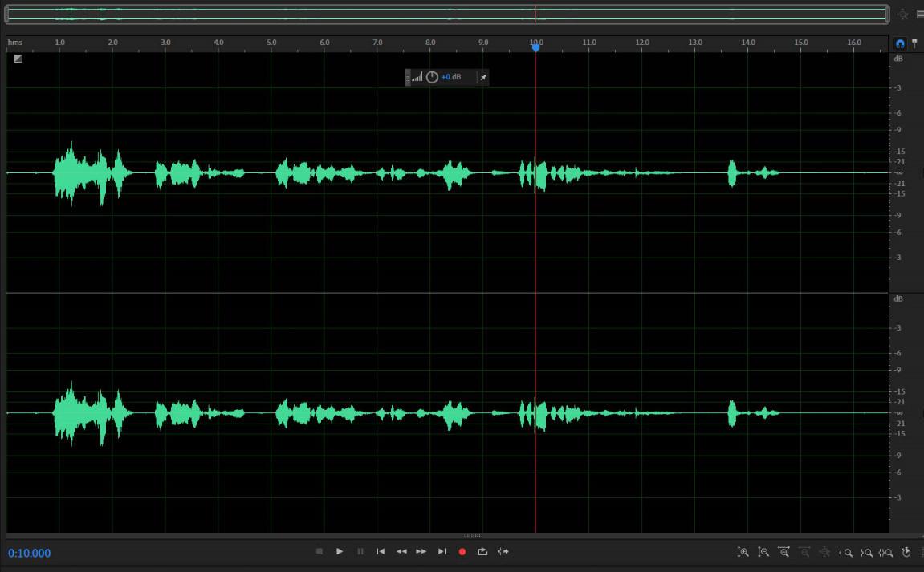924x572 pixels.
Task: Click the lower channel 'dB' scale label
Action: [898, 298]
